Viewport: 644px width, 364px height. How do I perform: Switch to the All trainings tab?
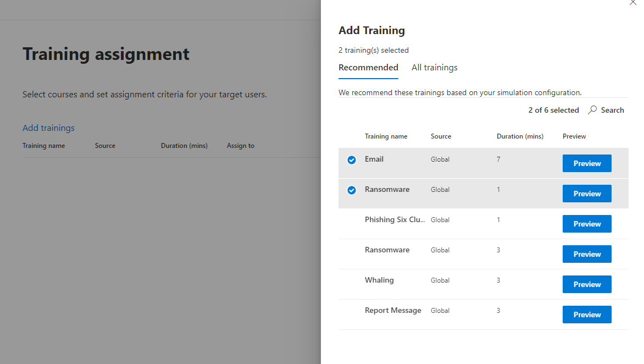[434, 67]
